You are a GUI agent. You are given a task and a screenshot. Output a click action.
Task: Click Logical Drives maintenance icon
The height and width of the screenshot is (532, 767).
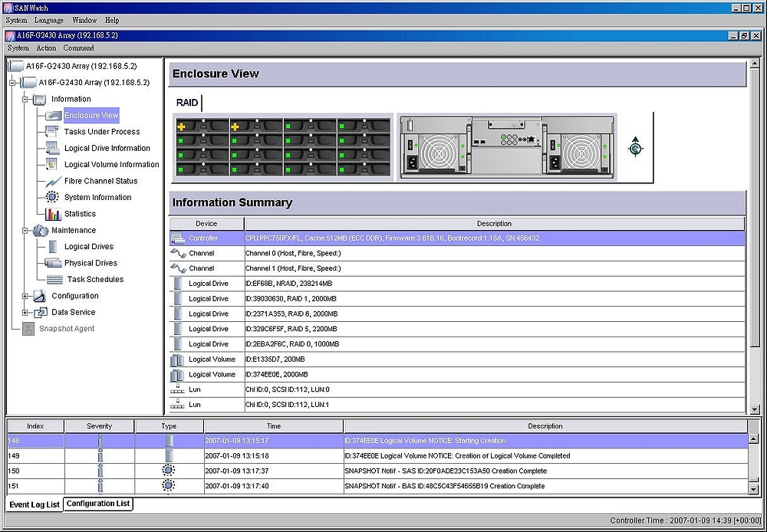coord(53,246)
